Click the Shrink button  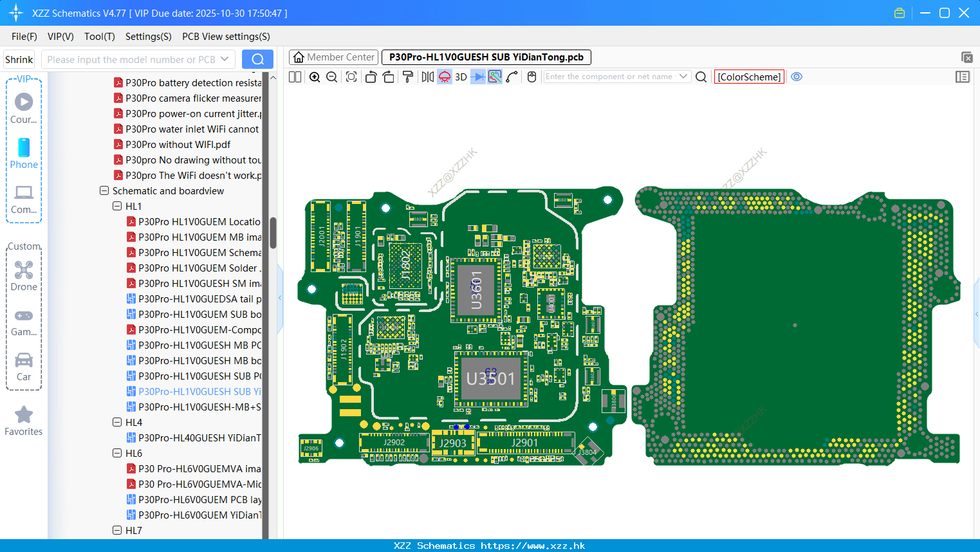click(x=19, y=59)
